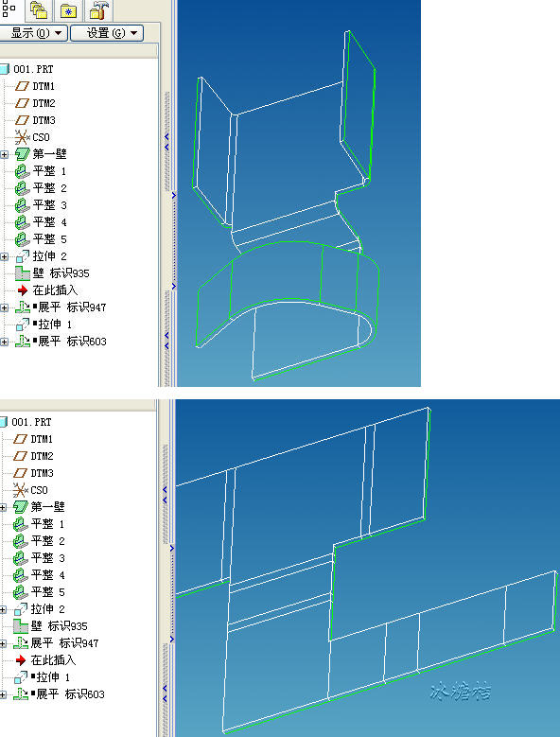Open the folder browser tab
560x737 pixels.
pos(39,10)
